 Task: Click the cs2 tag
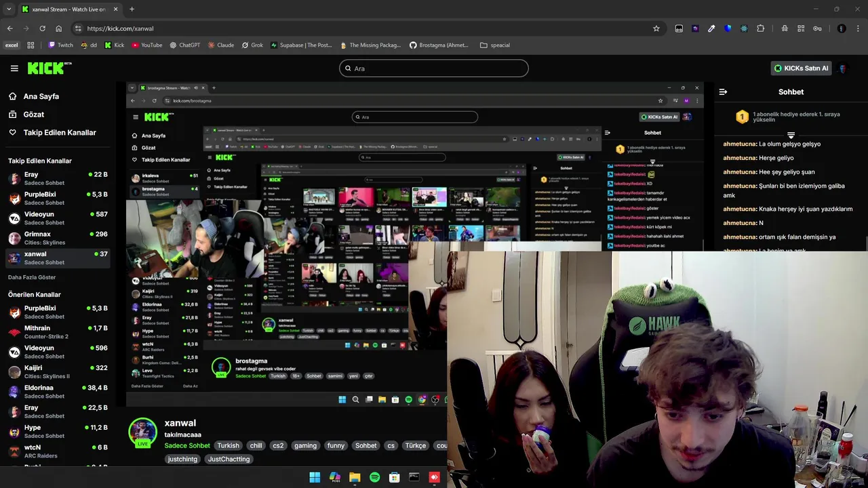278,446
